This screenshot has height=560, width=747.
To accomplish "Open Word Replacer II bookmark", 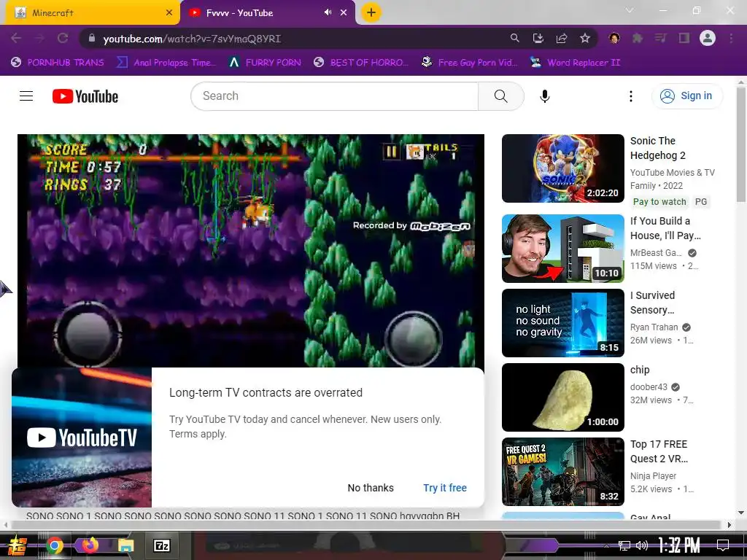I will pyautogui.click(x=575, y=63).
